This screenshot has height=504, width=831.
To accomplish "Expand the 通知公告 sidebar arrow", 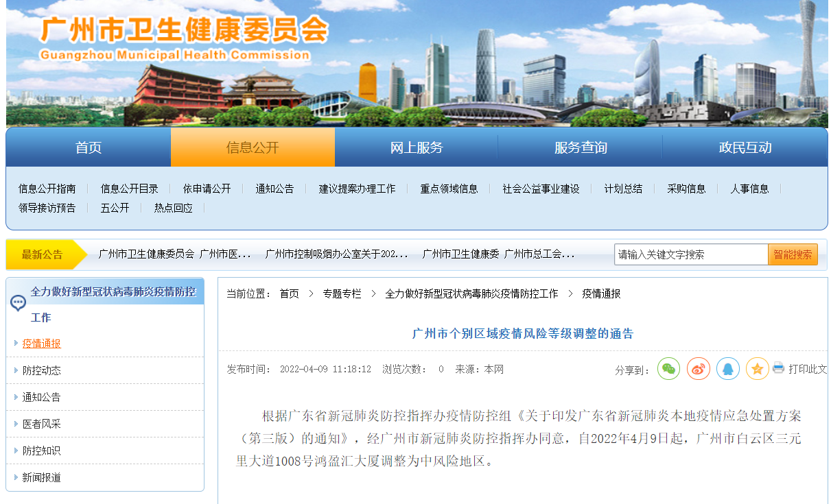I will (16, 397).
